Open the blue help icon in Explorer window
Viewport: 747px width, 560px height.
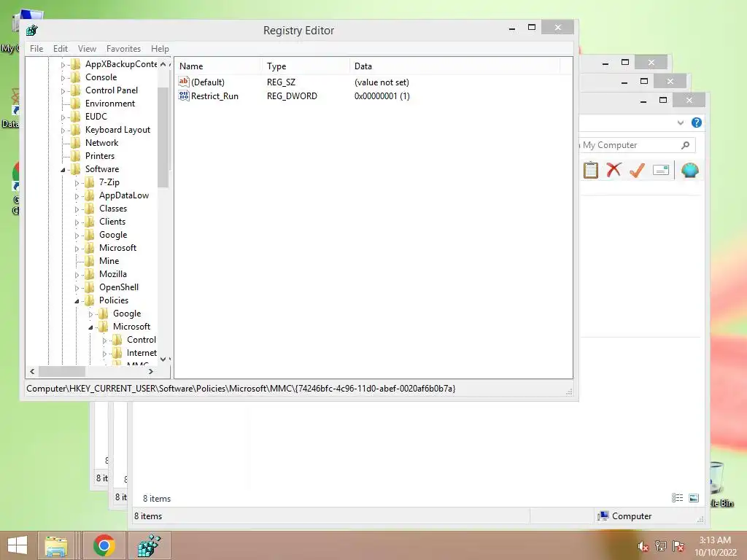pyautogui.click(x=696, y=122)
